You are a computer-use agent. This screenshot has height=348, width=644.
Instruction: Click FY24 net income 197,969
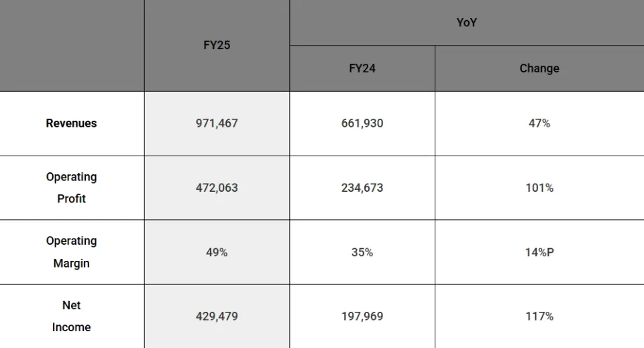point(362,316)
